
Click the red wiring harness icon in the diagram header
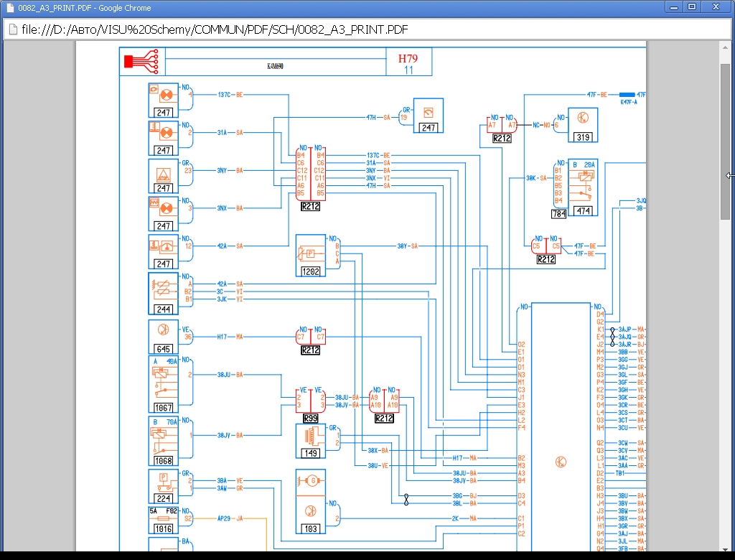coord(141,62)
